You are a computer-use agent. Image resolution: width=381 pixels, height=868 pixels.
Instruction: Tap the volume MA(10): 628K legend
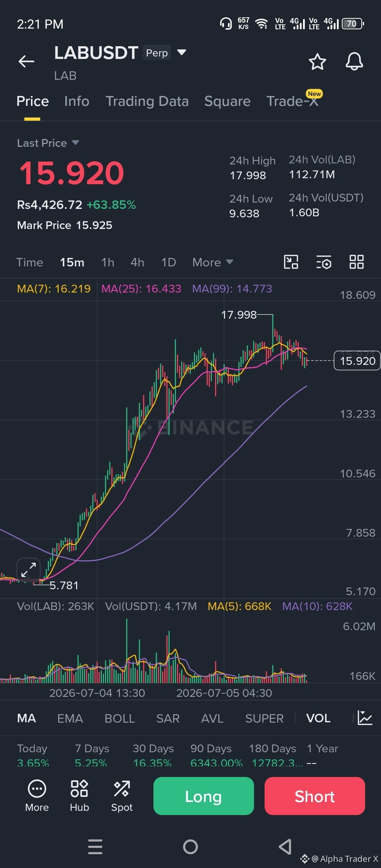coord(317,606)
